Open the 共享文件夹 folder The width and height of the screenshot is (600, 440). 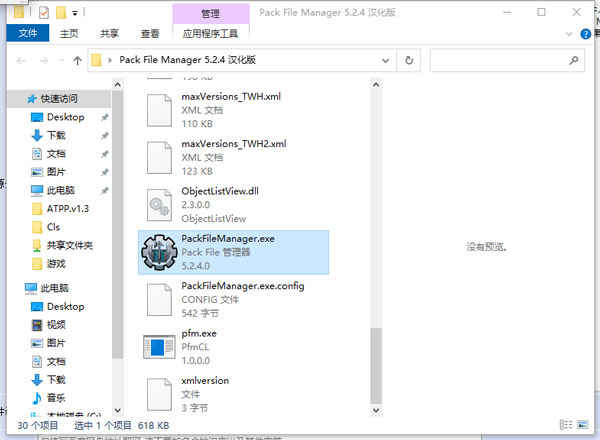70,245
